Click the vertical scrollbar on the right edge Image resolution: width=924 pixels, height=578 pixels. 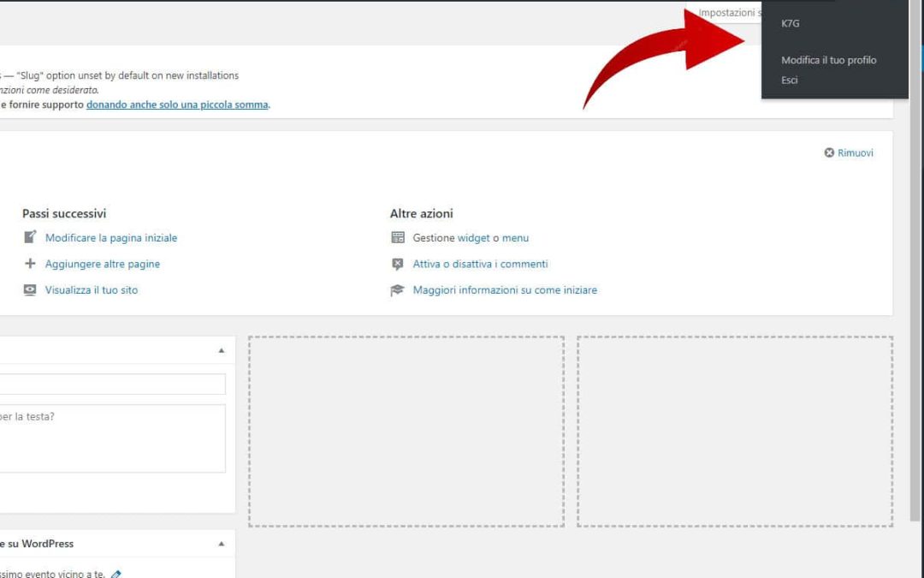point(916,257)
